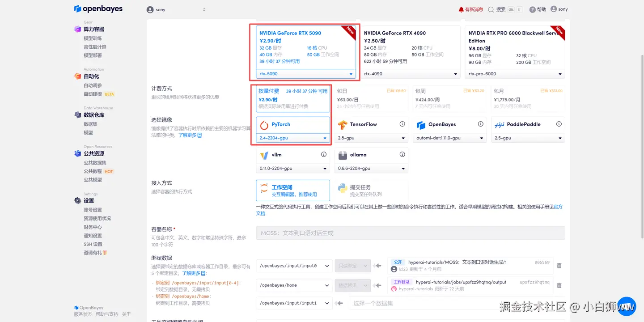644x322 pixels.
Task: Click the notification bell icon
Action: 461,9
